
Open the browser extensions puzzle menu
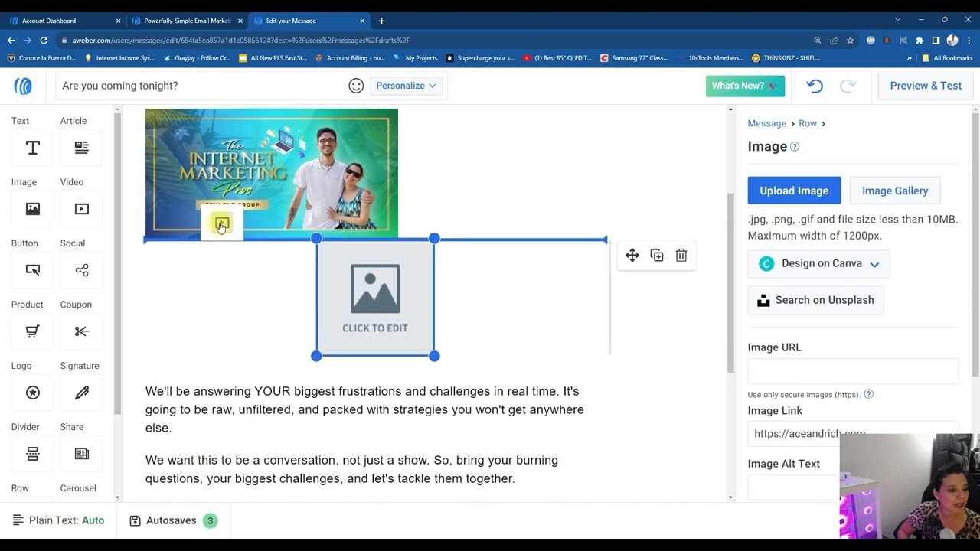coord(920,41)
